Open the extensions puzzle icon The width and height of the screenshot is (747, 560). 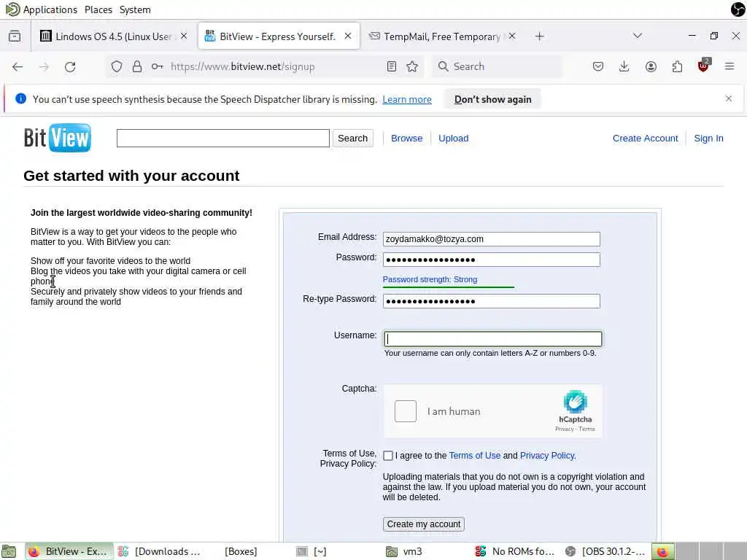[677, 66]
